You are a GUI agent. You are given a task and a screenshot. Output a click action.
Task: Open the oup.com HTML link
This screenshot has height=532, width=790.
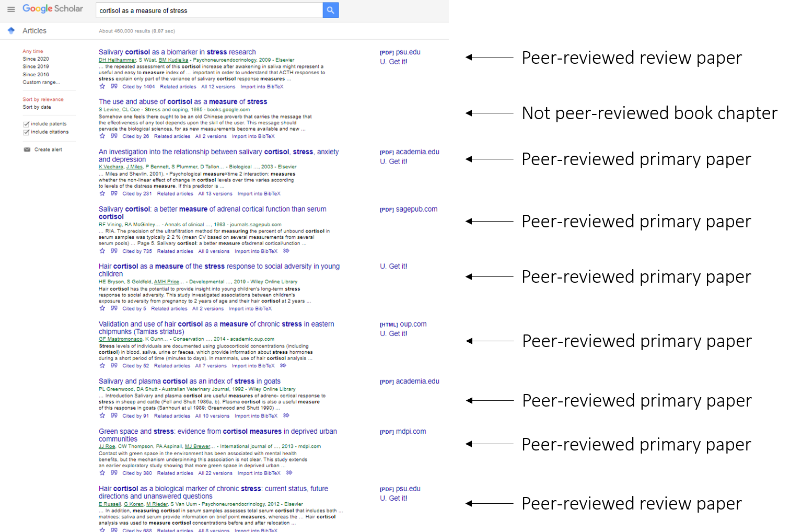coord(403,324)
